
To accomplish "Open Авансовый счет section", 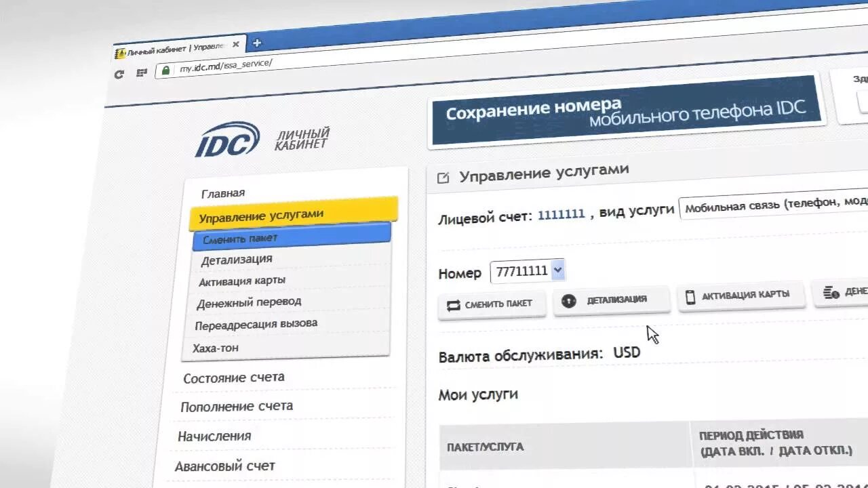I will pyautogui.click(x=225, y=466).
